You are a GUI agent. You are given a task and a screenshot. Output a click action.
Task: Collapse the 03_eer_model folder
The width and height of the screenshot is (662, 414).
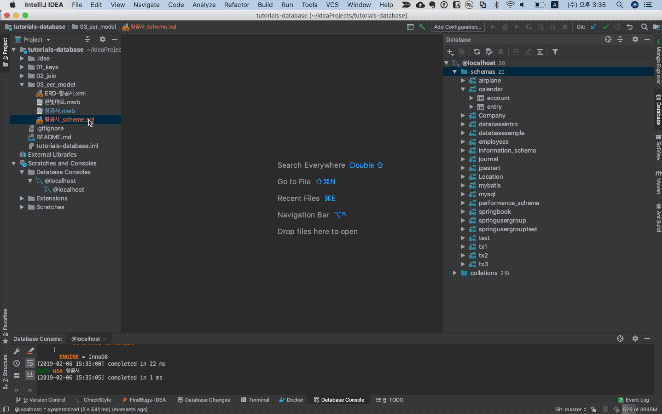[x=22, y=84]
